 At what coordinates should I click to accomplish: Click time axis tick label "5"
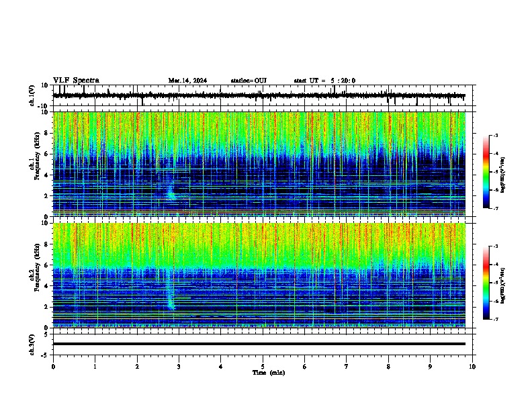tap(263, 367)
